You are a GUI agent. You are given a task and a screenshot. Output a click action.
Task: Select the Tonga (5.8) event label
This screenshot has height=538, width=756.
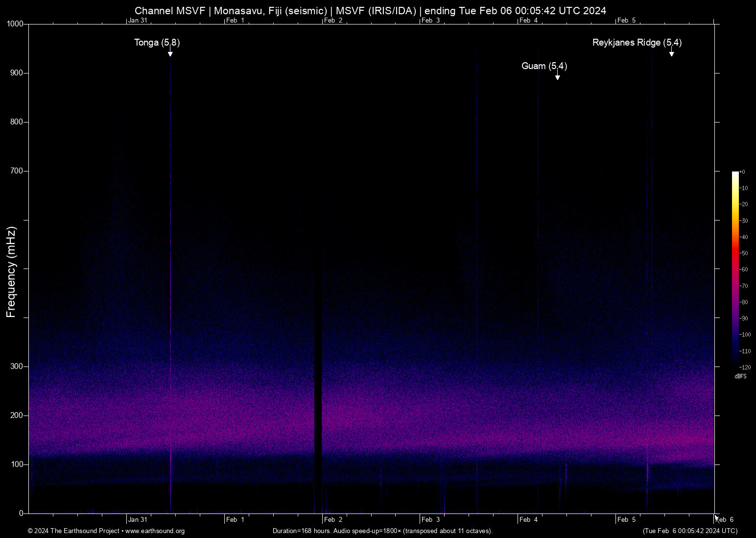point(157,43)
